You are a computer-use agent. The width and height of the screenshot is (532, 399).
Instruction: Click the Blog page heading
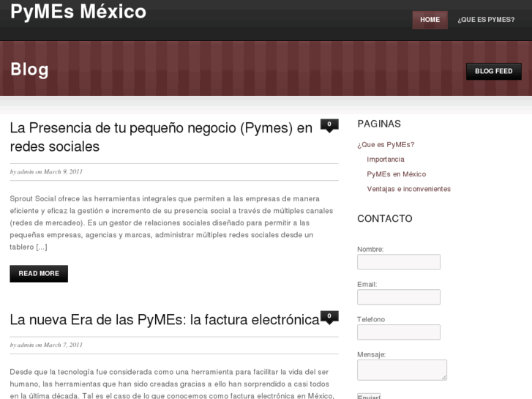coord(29,70)
